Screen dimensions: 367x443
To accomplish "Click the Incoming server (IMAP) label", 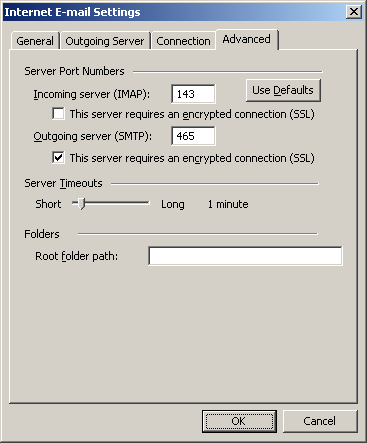I will point(92,94).
